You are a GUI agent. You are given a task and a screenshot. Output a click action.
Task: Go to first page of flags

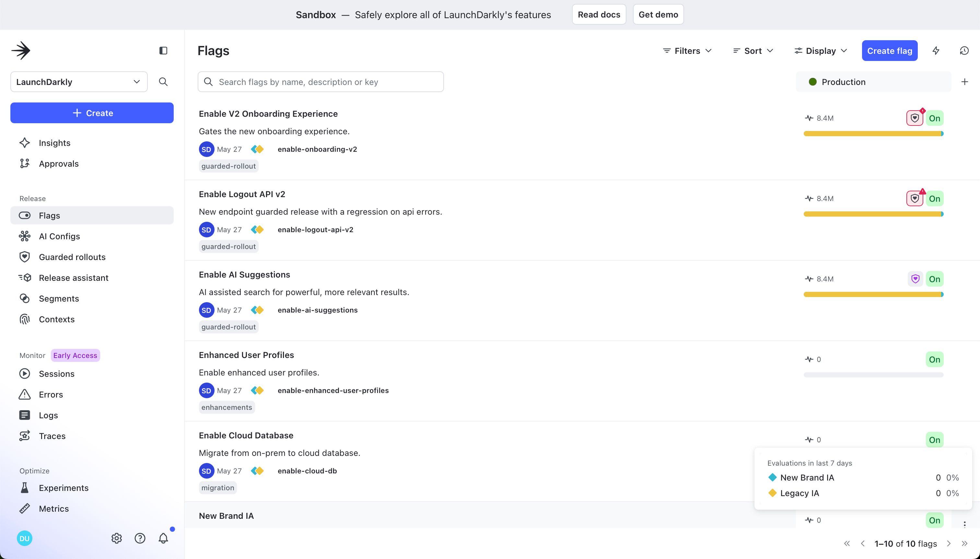(847, 544)
